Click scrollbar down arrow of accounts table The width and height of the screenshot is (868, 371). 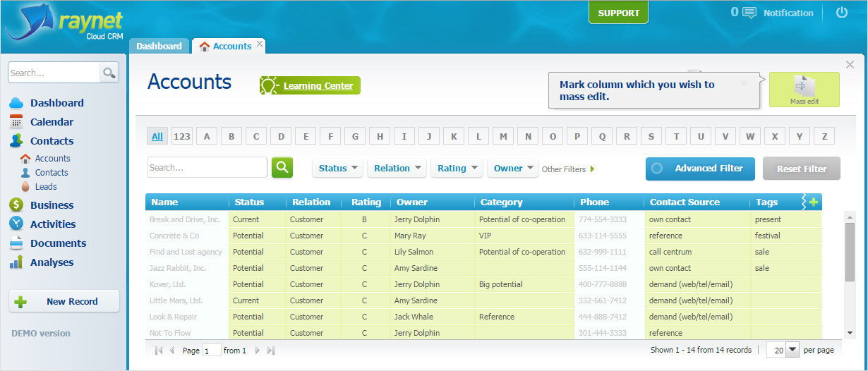coord(850,333)
